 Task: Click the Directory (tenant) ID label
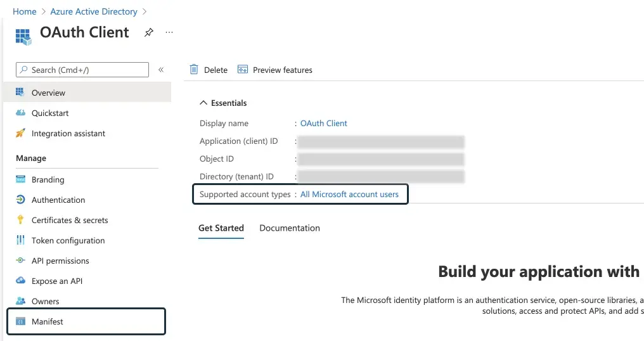point(236,177)
